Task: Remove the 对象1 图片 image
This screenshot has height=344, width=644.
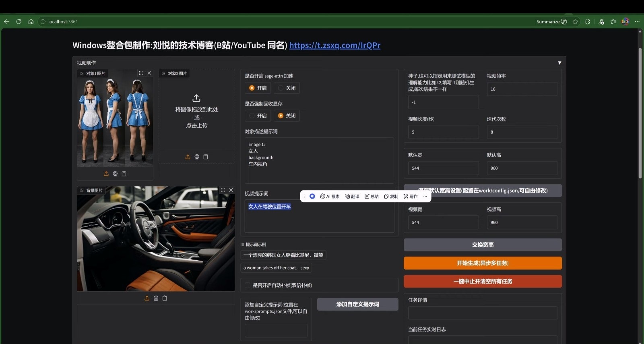Action: (149, 73)
